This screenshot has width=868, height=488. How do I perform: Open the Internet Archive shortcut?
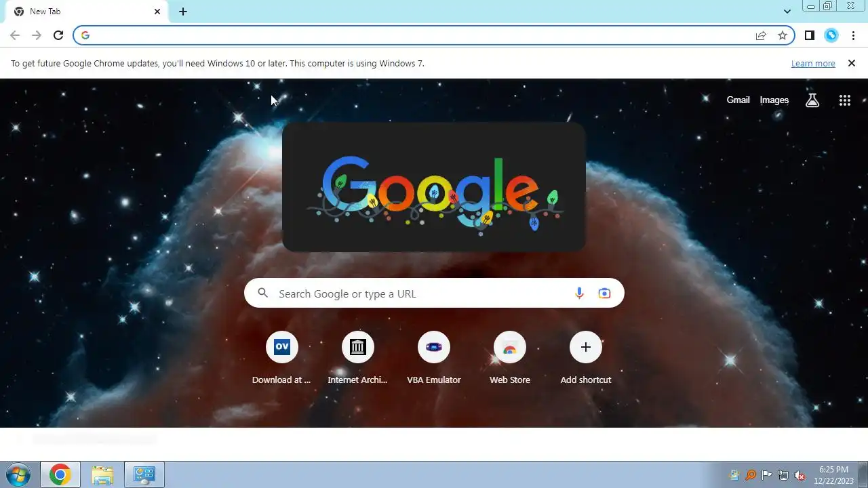358,357
